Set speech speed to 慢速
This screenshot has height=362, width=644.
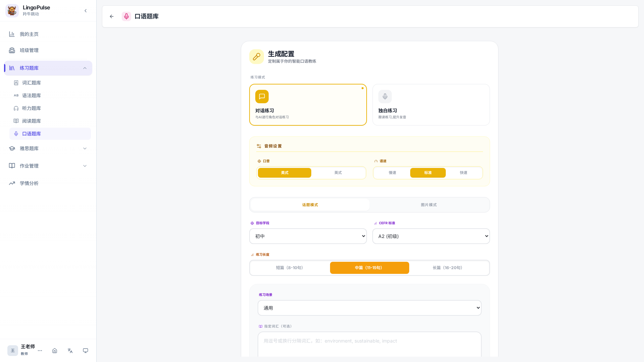tap(392, 173)
